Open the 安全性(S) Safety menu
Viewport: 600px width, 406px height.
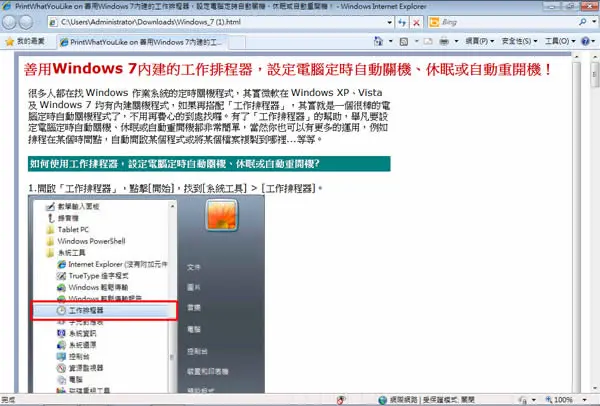tap(519, 41)
